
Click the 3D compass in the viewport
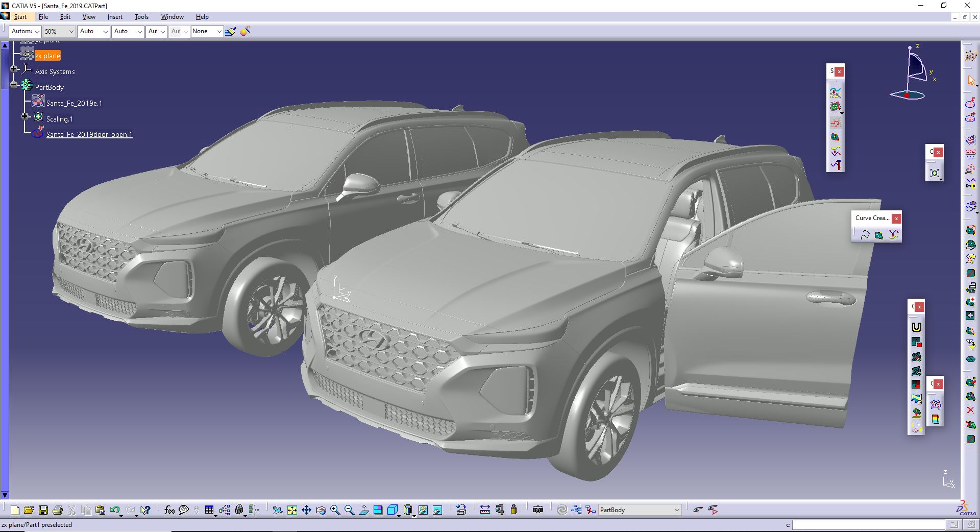click(914, 71)
